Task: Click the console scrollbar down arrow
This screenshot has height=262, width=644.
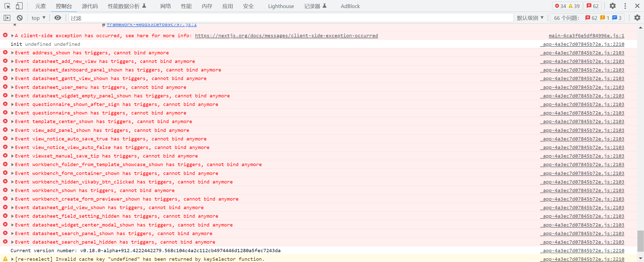Action: click(640, 258)
